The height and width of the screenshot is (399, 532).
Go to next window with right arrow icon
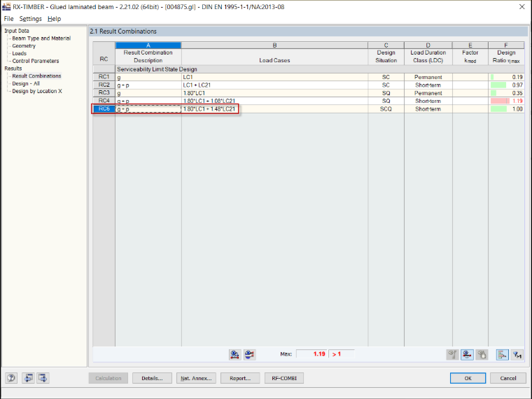(43, 377)
